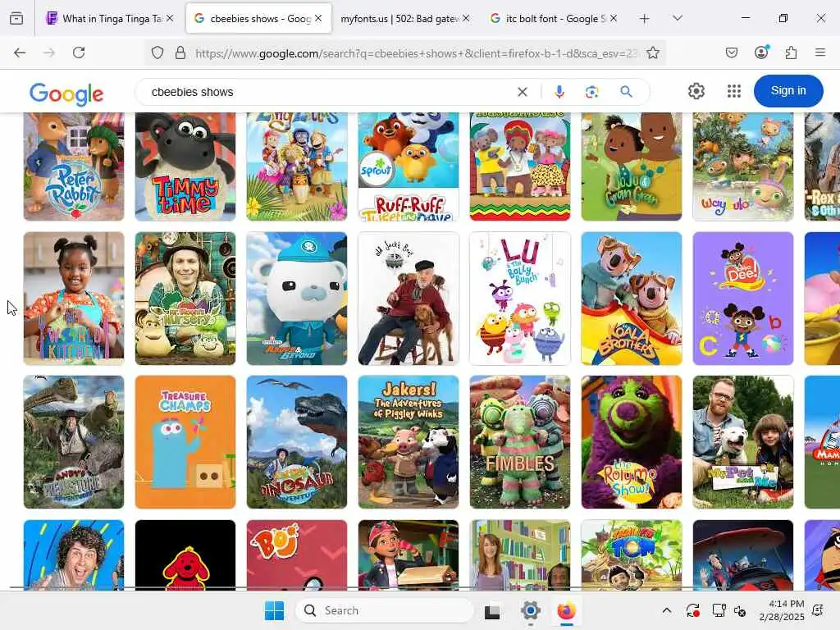Open the Ruff-Ruff, Tweet and Dave card

coord(409,167)
